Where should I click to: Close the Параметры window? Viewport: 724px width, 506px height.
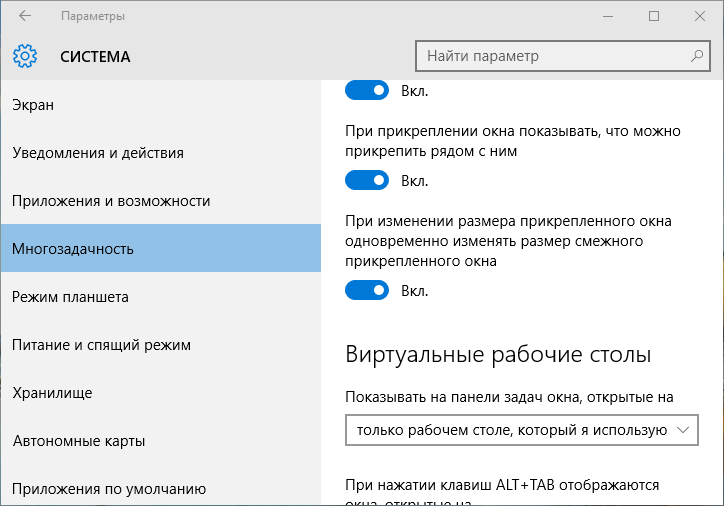pos(700,16)
